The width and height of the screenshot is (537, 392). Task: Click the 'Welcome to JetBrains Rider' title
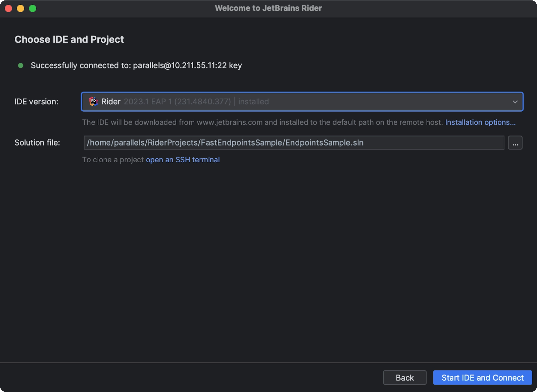(x=268, y=8)
